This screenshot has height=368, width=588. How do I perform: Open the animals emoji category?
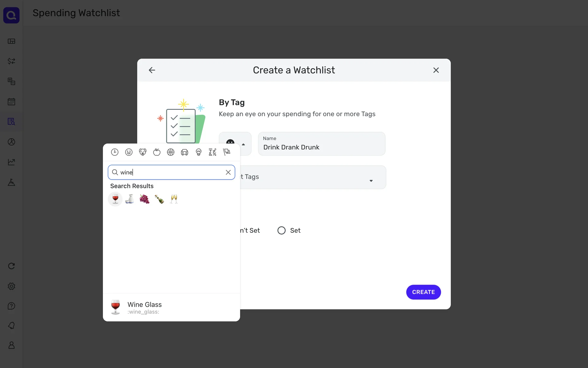click(143, 152)
